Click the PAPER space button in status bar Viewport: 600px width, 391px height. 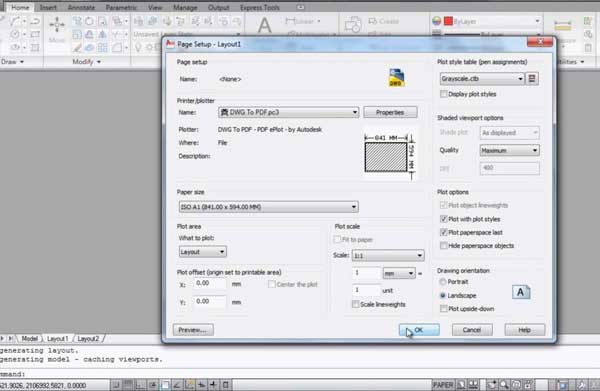(443, 385)
